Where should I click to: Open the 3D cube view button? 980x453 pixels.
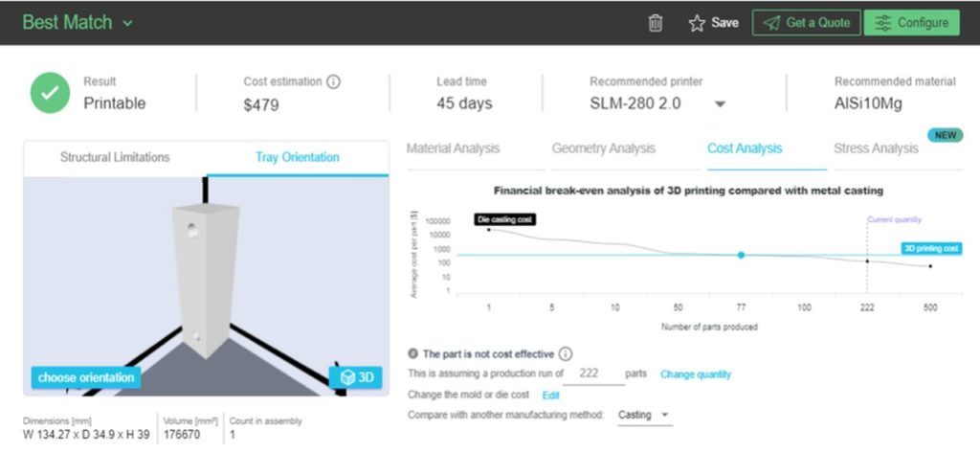(357, 377)
